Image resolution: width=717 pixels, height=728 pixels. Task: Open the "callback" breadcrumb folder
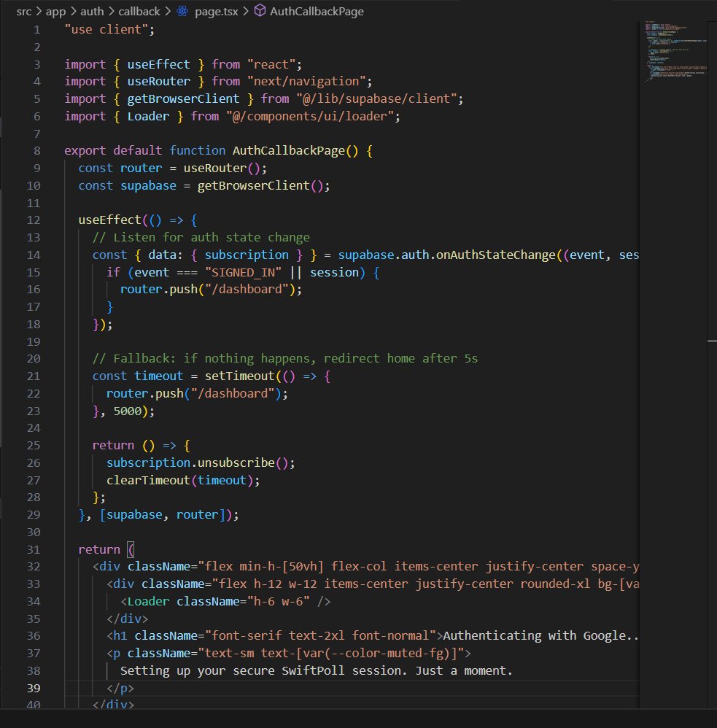point(139,12)
